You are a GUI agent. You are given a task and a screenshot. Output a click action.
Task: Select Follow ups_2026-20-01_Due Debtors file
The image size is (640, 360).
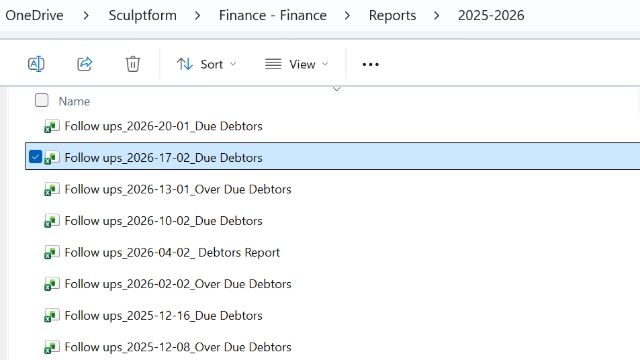point(163,126)
